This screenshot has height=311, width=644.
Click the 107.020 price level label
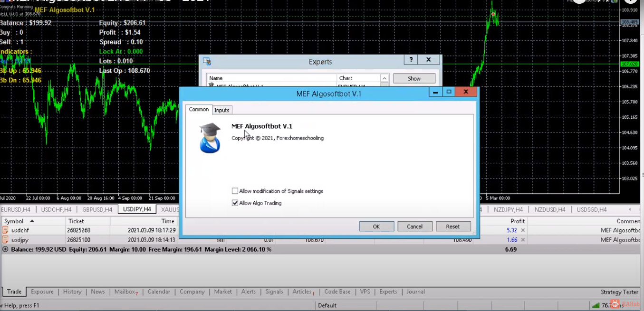click(629, 64)
